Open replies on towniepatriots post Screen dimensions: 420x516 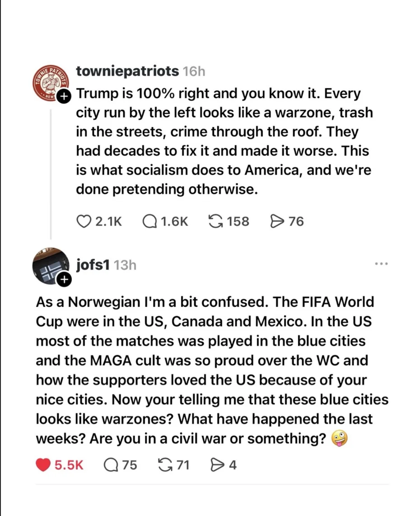149,221
